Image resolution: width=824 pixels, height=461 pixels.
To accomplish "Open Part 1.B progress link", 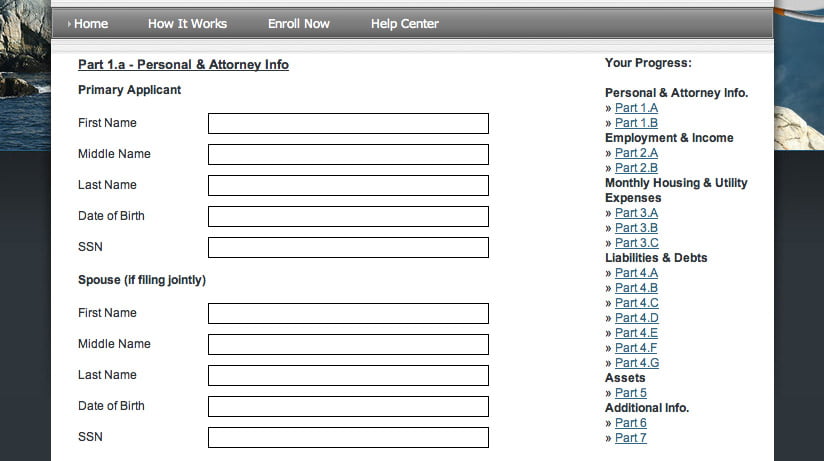I will pyautogui.click(x=636, y=122).
